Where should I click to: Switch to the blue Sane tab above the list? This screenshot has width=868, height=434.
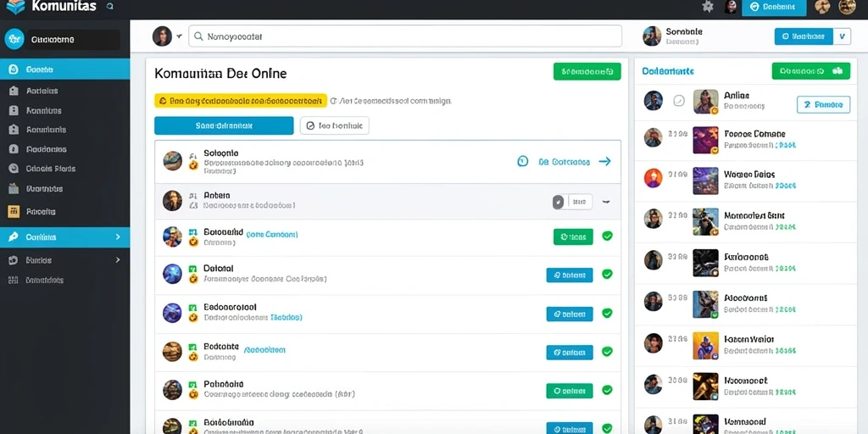pyautogui.click(x=224, y=125)
